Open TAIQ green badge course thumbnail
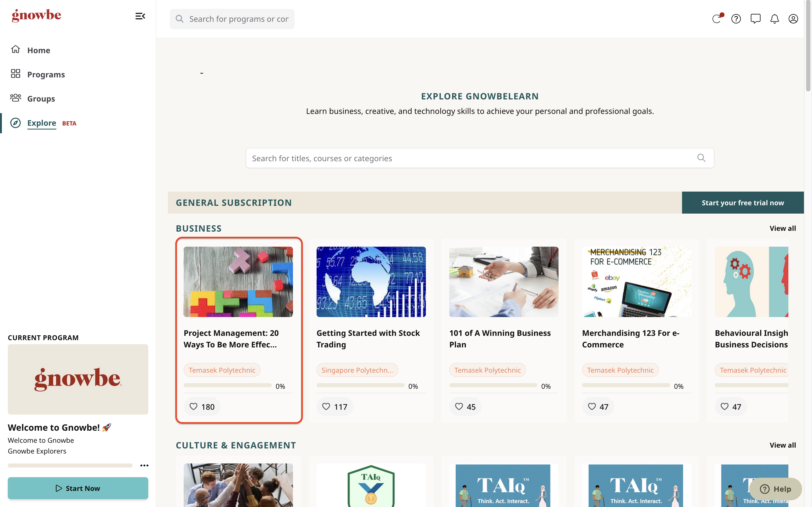Viewport: 812px width, 507px height. (371, 485)
